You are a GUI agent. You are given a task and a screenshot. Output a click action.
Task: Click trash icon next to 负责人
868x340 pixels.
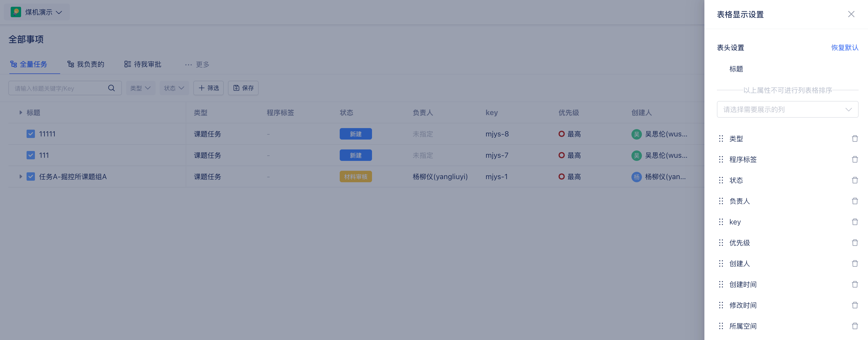coord(854,201)
